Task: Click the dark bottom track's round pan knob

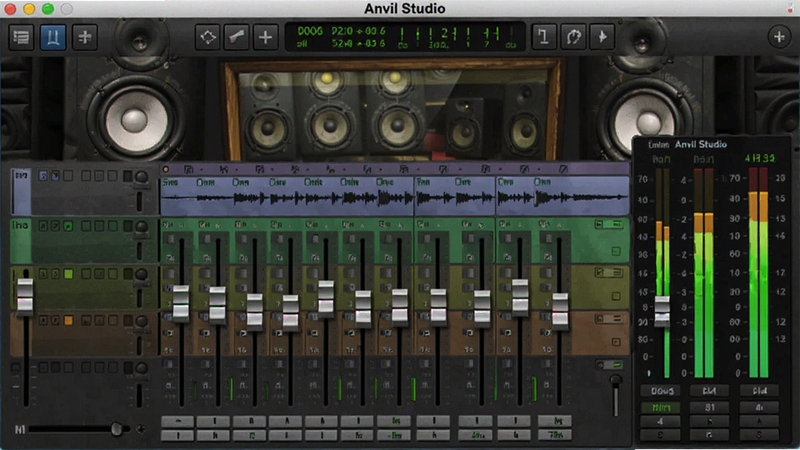Action: (x=141, y=368)
